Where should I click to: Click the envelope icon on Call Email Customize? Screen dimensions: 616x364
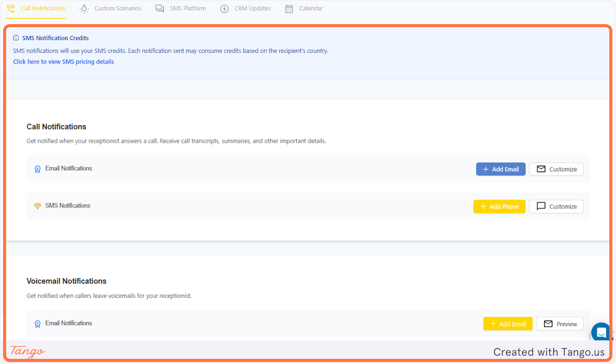tap(541, 169)
